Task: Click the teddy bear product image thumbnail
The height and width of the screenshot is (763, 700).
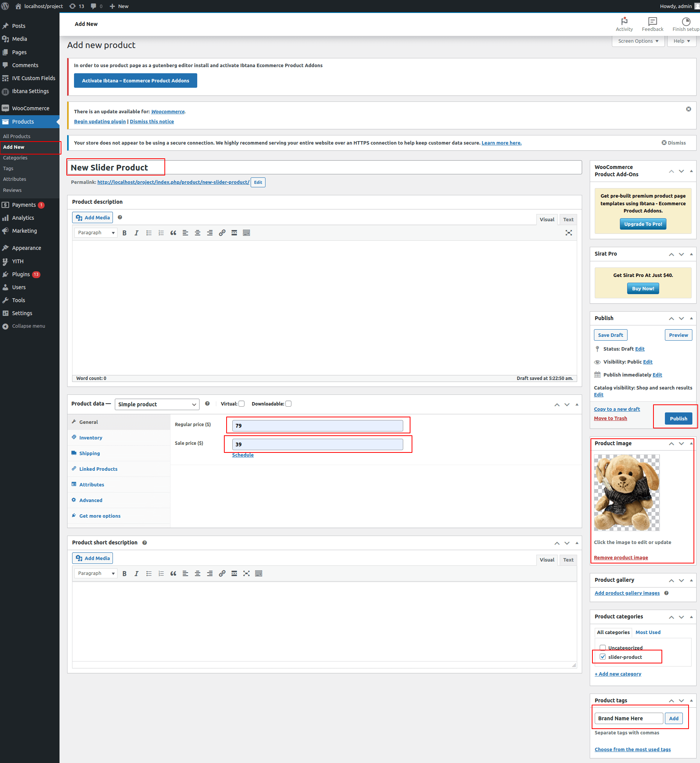Action: pos(626,492)
